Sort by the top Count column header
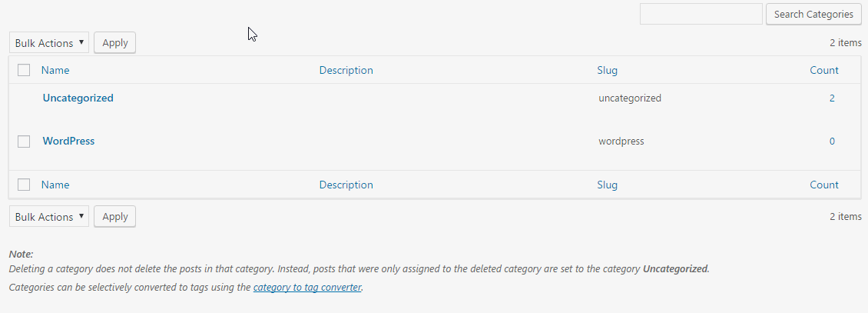 (x=824, y=70)
